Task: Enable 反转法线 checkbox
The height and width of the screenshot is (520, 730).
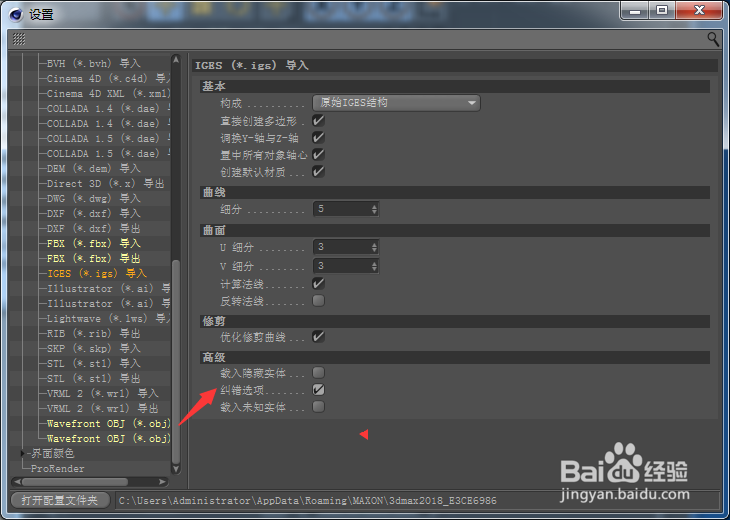Action: coord(318,301)
